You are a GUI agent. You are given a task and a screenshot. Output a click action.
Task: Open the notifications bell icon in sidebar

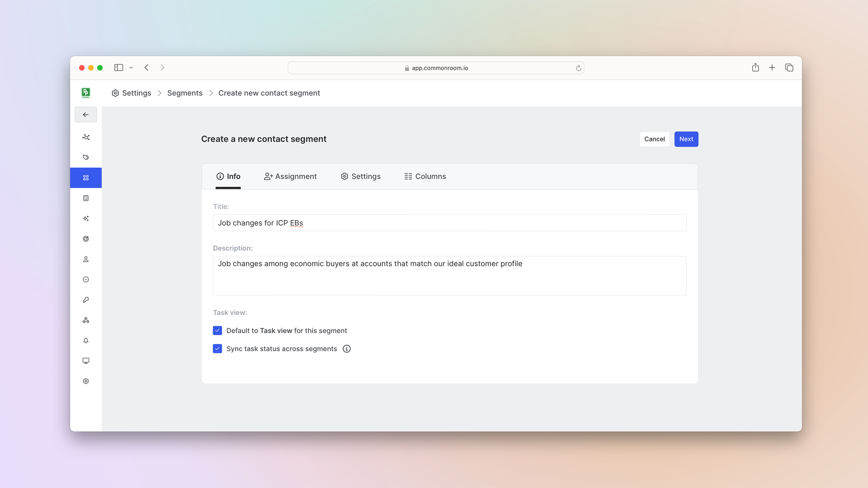coord(86,341)
